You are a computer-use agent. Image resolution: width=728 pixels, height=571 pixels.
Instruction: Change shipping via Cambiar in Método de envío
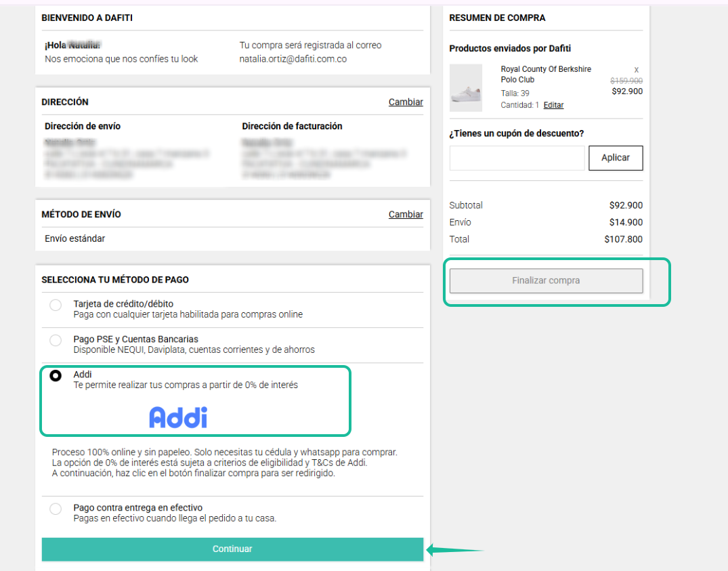point(406,215)
